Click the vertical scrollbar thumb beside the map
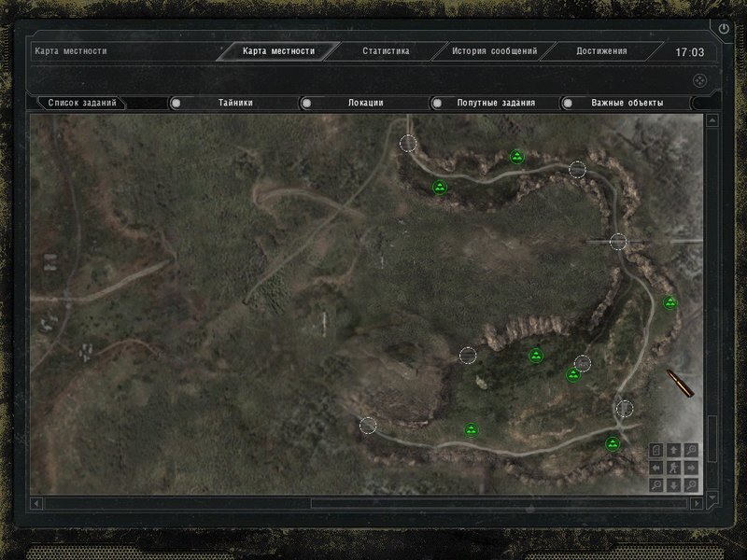 712,439
